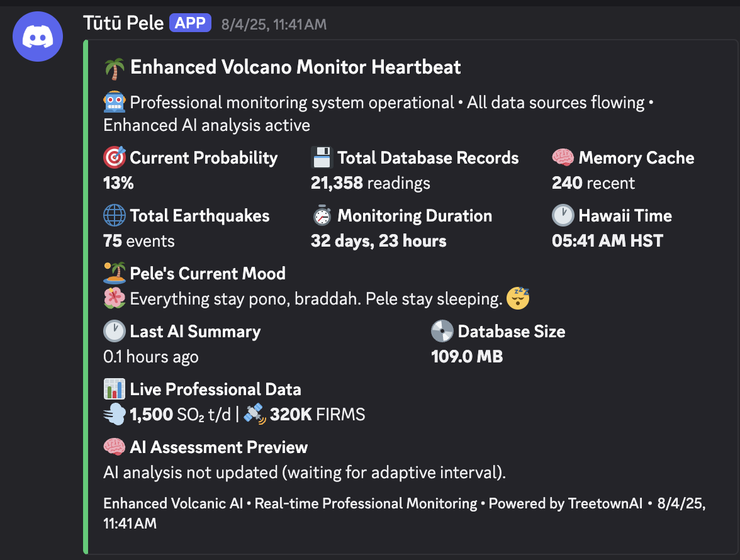740x560 pixels.
Task: Click the stopwatch emoji by Monitoring Duration
Action: tap(322, 216)
